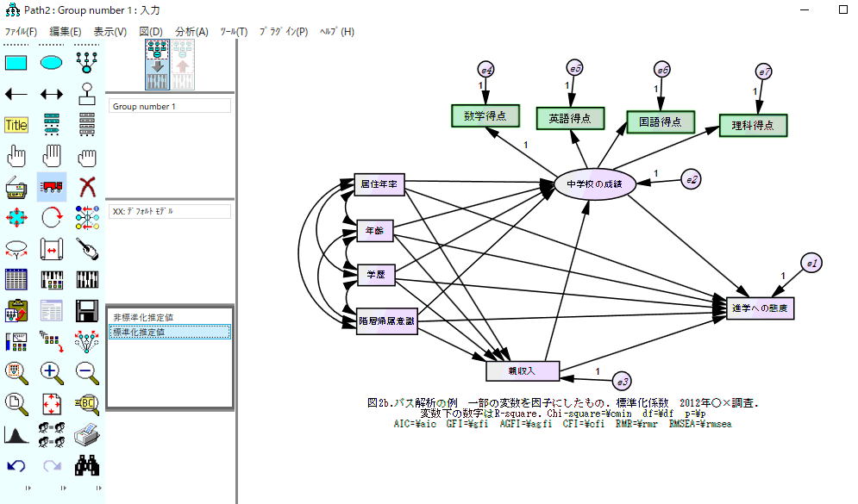Open the ファイル(F) menu
This screenshot has height=504, width=858.
(x=22, y=32)
